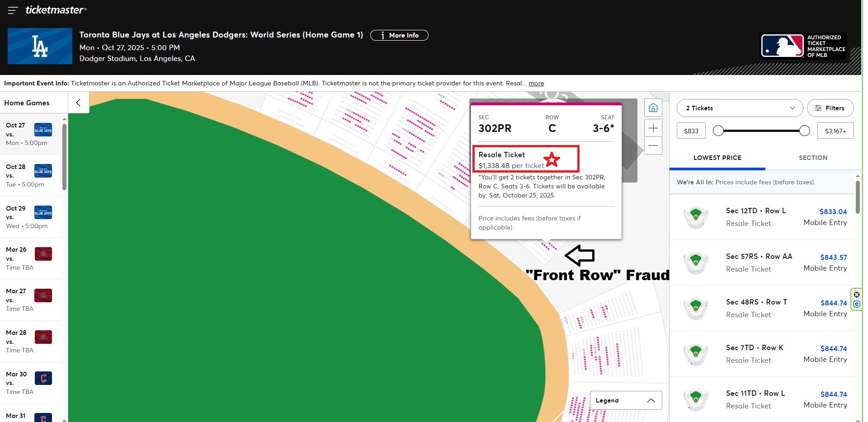Click the Dodgers LA logo thumbnail
This screenshot has height=422, width=868.
(x=40, y=46)
